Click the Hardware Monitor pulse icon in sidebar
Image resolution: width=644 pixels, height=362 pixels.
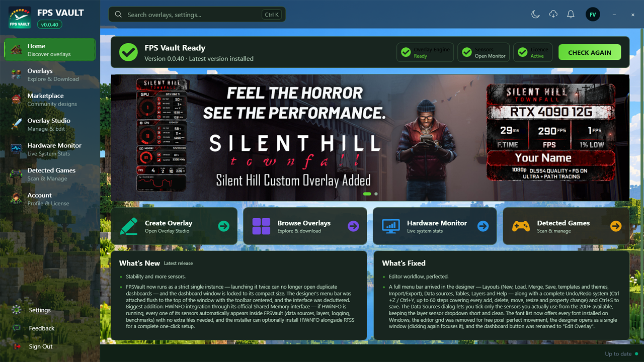17,149
